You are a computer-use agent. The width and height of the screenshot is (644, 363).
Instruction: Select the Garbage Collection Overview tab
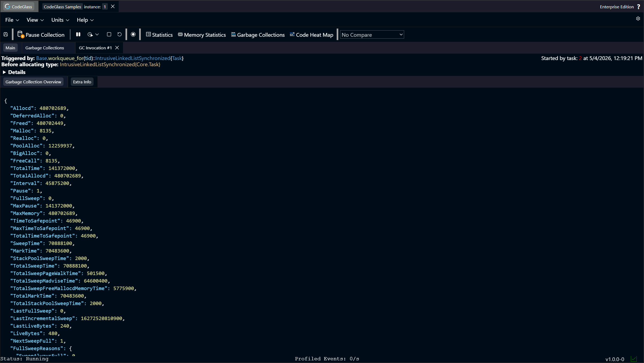click(x=33, y=82)
